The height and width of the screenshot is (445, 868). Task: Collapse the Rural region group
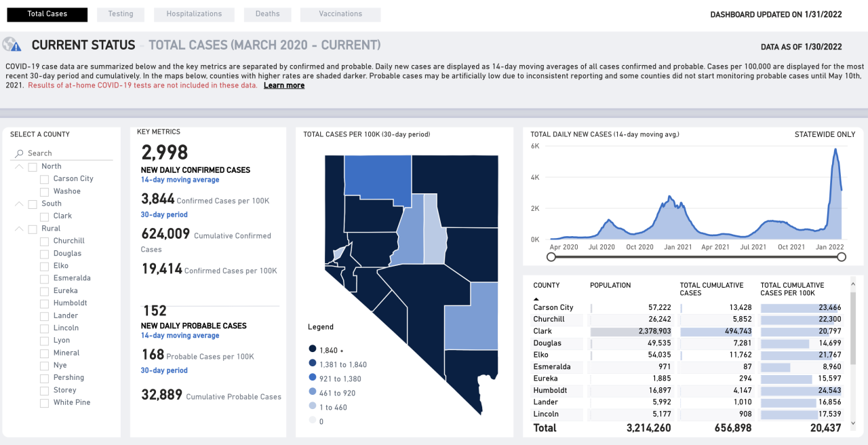tap(19, 229)
